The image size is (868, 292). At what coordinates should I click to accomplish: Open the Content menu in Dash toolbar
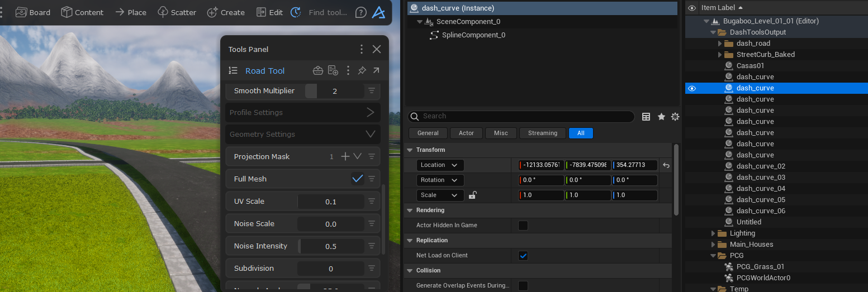point(82,12)
